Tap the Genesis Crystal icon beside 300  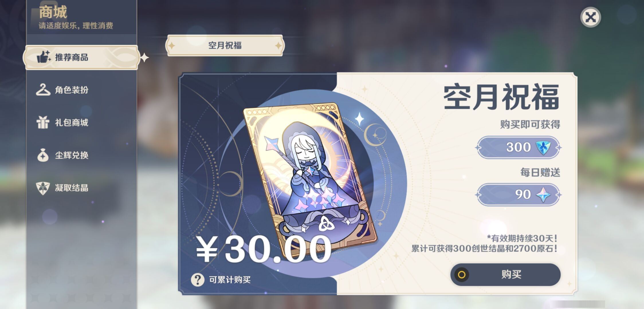pos(543,147)
